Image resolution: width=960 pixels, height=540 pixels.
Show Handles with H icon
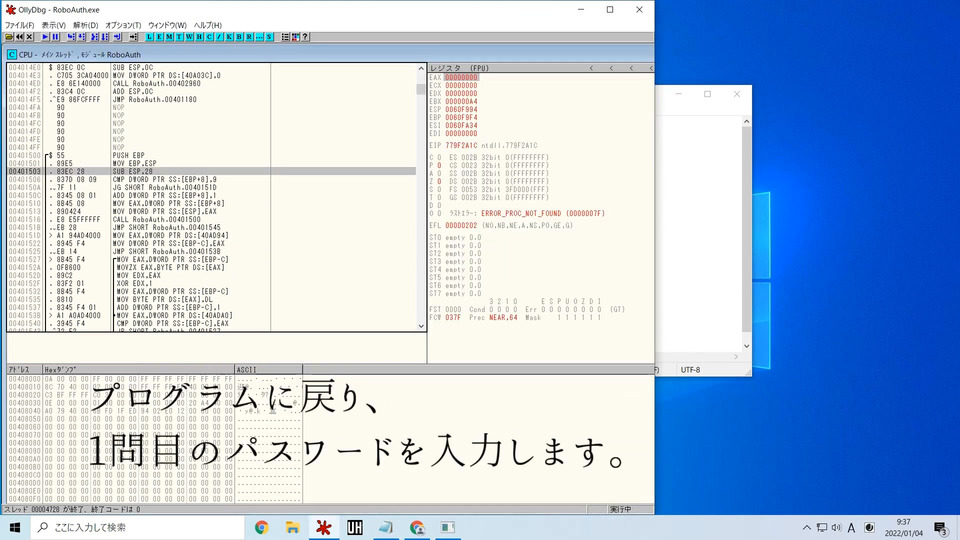pos(199,37)
